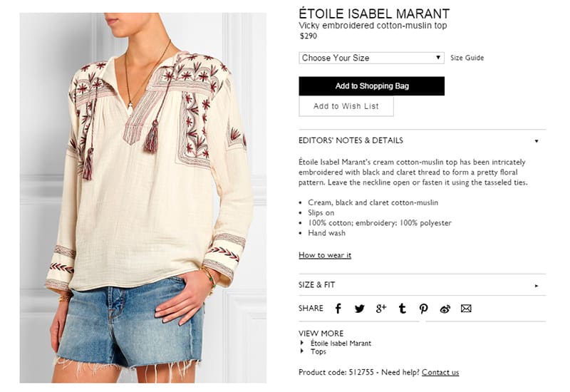Image resolution: width=570 pixels, height=392 pixels.
Task: Expand the Size & Fit section
Action: point(422,284)
